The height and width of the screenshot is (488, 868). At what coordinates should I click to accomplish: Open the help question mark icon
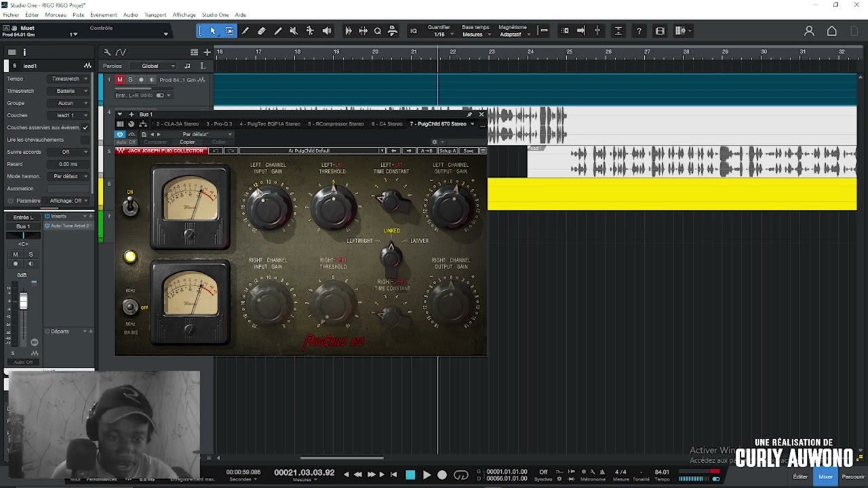point(639,30)
